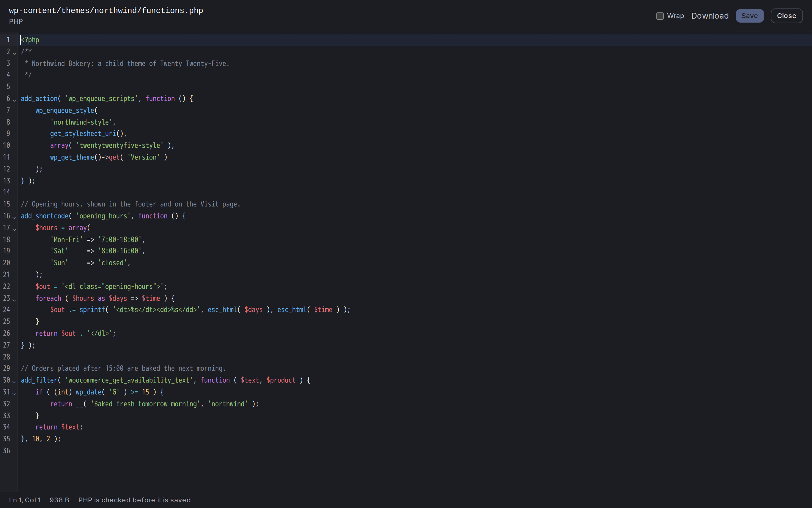This screenshot has width=812, height=508.
Task: Click the 'Opening hours' comment on line 15
Action: coord(131,204)
